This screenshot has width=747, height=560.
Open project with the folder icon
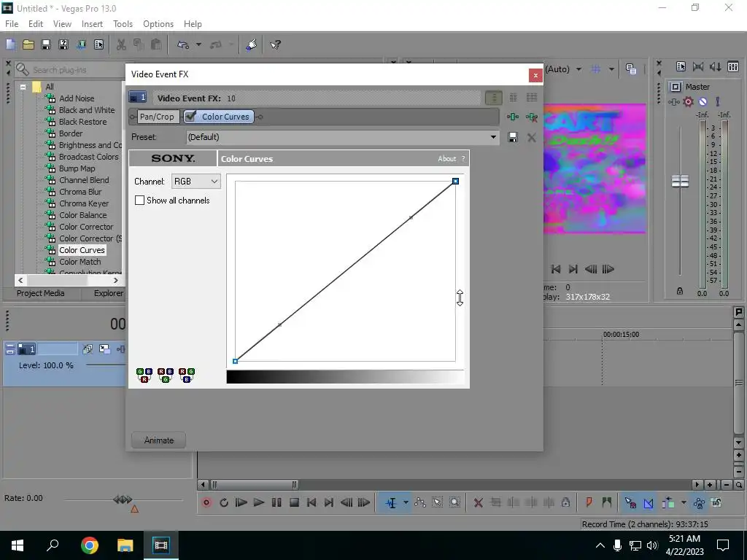(28, 44)
